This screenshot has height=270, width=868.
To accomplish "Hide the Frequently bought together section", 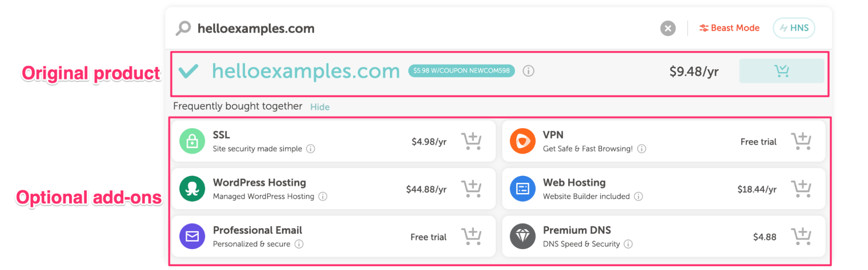I will click(319, 107).
